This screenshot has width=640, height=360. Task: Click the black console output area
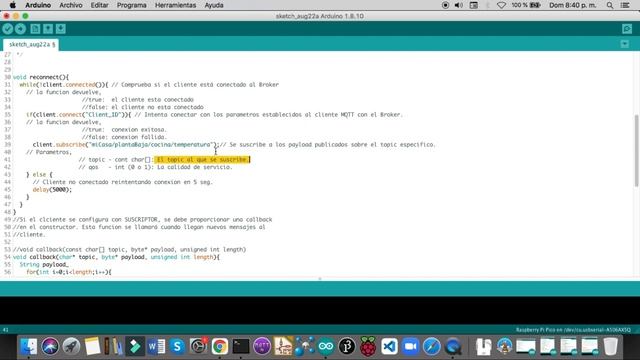pyautogui.click(x=320, y=310)
